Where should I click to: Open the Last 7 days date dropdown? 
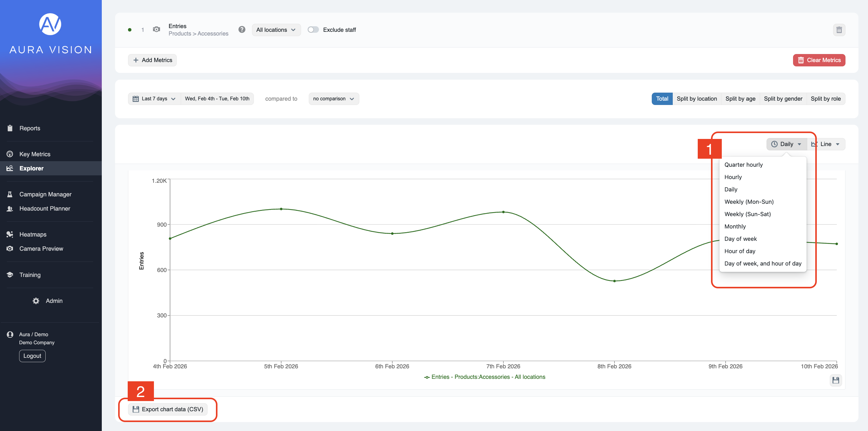click(154, 99)
